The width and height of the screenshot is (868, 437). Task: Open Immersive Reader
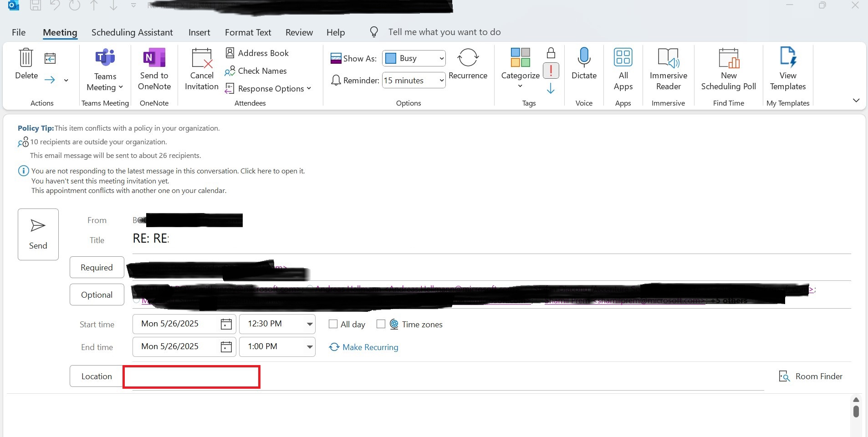[668, 68]
